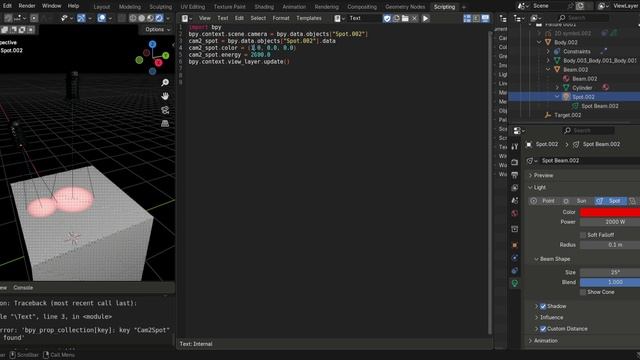Expand the Constraints item in outliner
This screenshot has width=640, height=360.
tap(548, 51)
